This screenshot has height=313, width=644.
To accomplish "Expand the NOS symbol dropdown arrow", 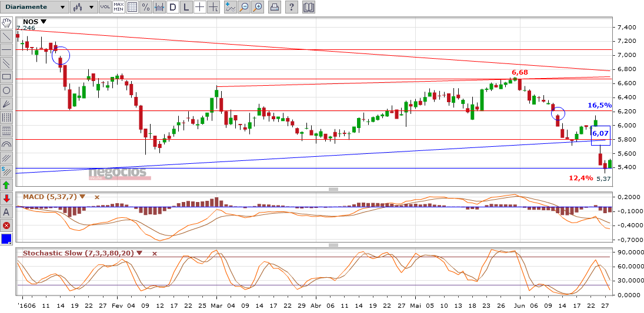I will tap(44, 21).
